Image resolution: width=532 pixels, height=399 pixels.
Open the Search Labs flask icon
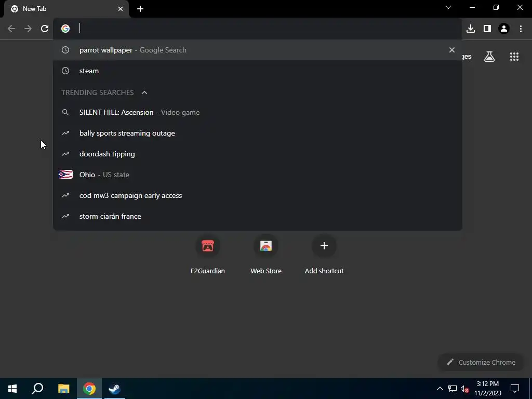pyautogui.click(x=489, y=57)
